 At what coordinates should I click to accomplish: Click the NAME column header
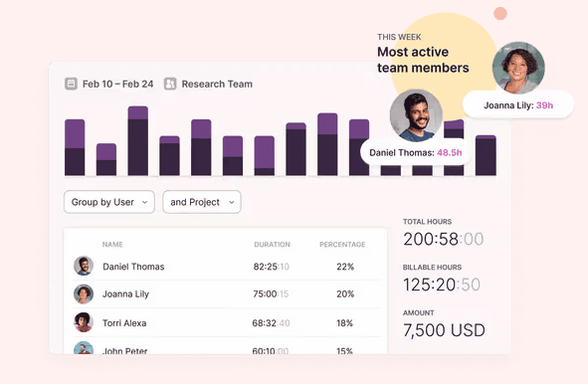(x=112, y=245)
